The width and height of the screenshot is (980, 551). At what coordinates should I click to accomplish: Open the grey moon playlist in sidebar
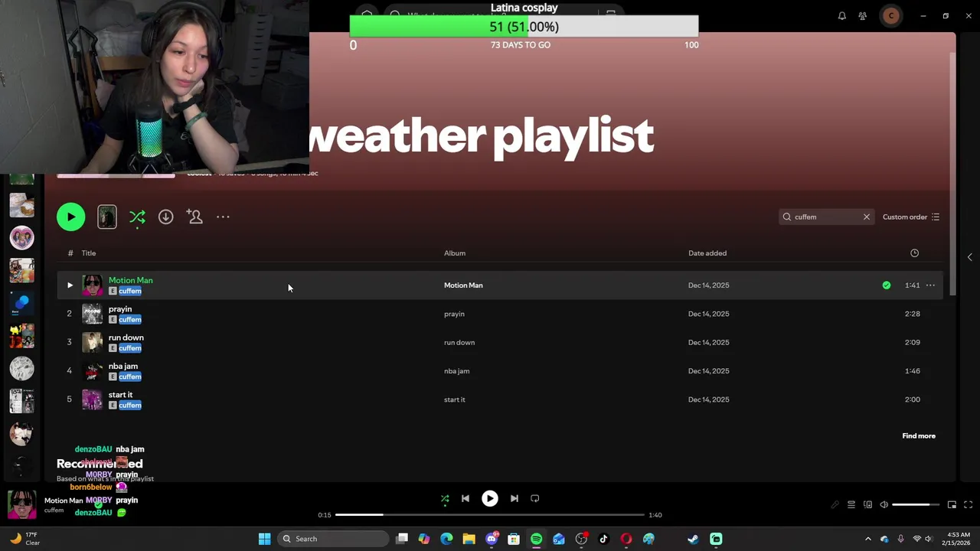pyautogui.click(x=21, y=368)
